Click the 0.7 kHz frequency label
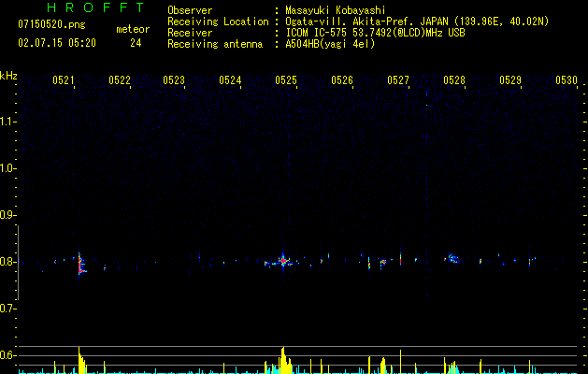 coord(7,309)
